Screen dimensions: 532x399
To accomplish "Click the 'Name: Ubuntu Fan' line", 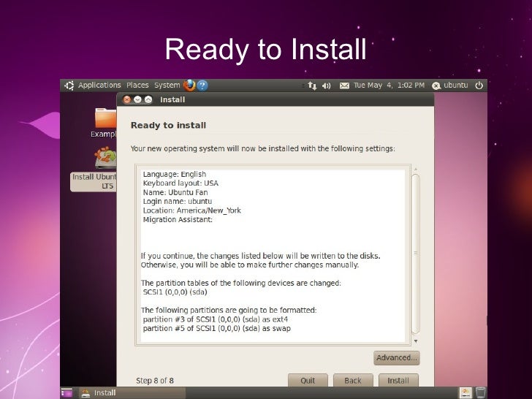I will 175,192.
